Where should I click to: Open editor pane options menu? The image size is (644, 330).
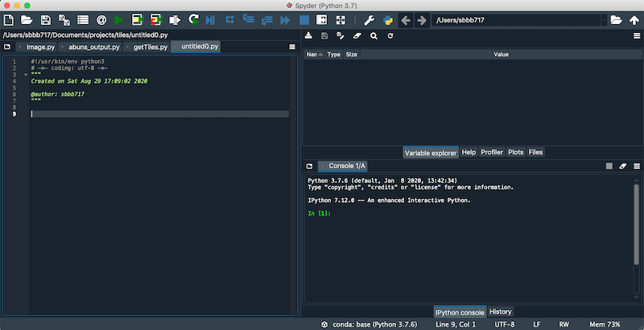292,47
